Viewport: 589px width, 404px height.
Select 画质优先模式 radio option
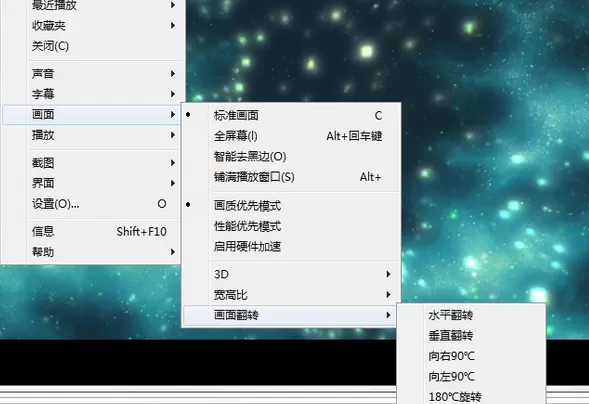[x=291, y=205]
